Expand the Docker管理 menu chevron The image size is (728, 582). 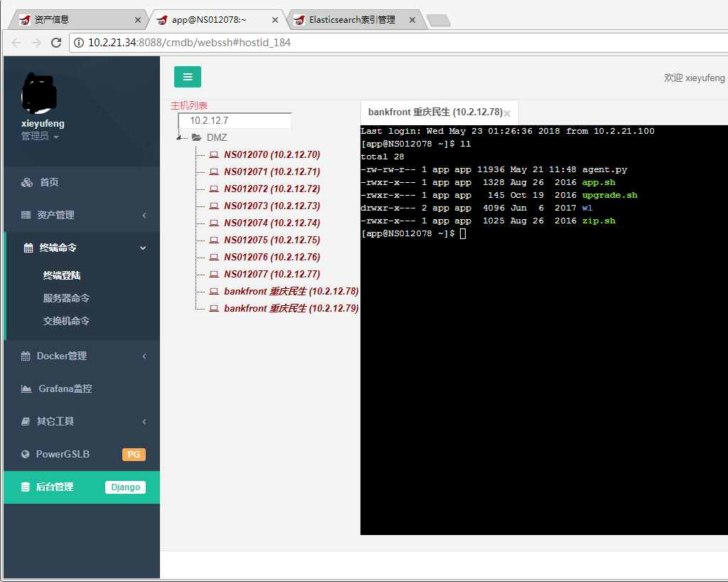(144, 356)
